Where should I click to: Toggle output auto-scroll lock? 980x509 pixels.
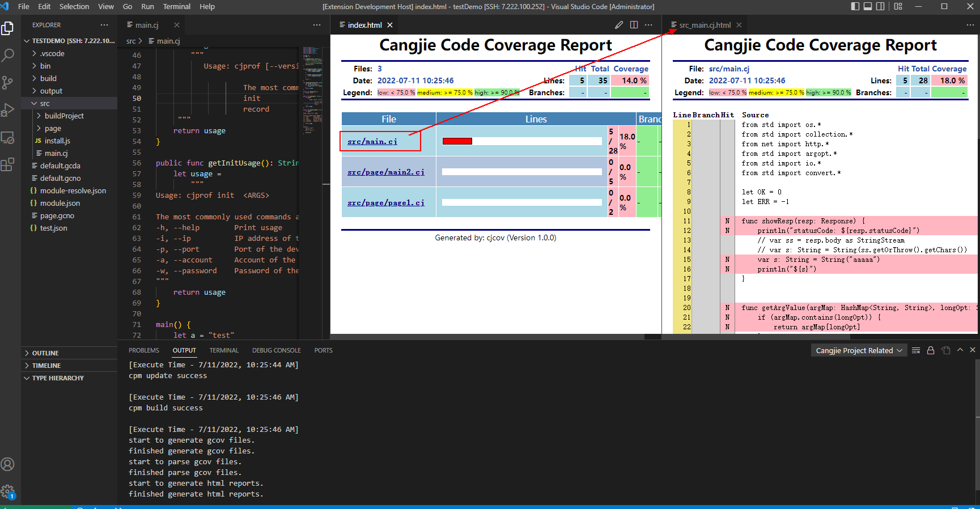pos(931,350)
